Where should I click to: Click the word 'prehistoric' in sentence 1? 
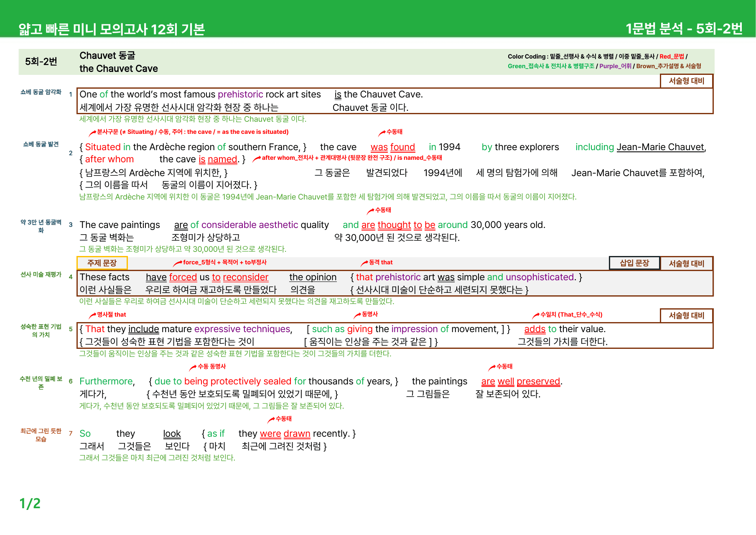point(240,95)
